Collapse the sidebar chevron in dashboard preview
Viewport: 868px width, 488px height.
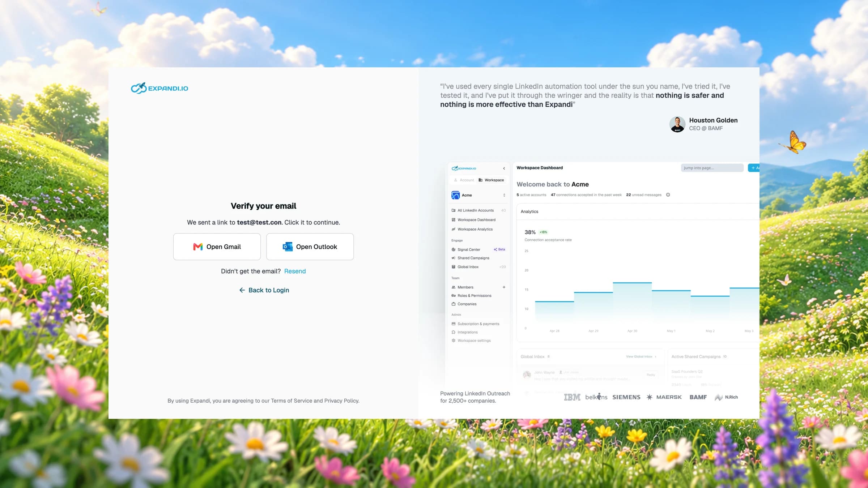[x=504, y=168]
